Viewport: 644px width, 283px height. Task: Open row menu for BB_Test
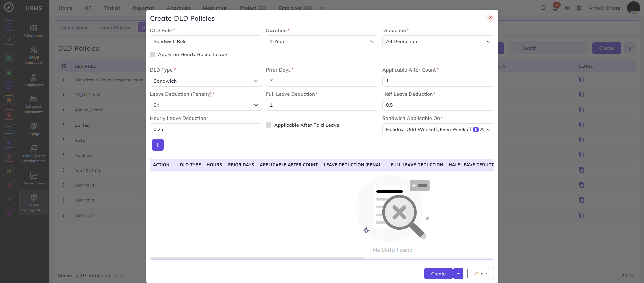pos(64,125)
